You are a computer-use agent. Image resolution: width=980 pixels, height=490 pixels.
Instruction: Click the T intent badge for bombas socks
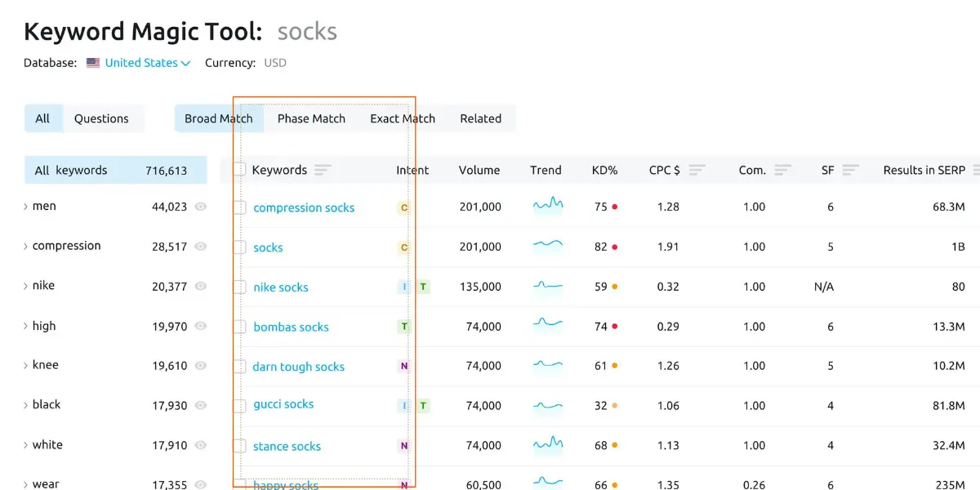pyautogui.click(x=403, y=327)
